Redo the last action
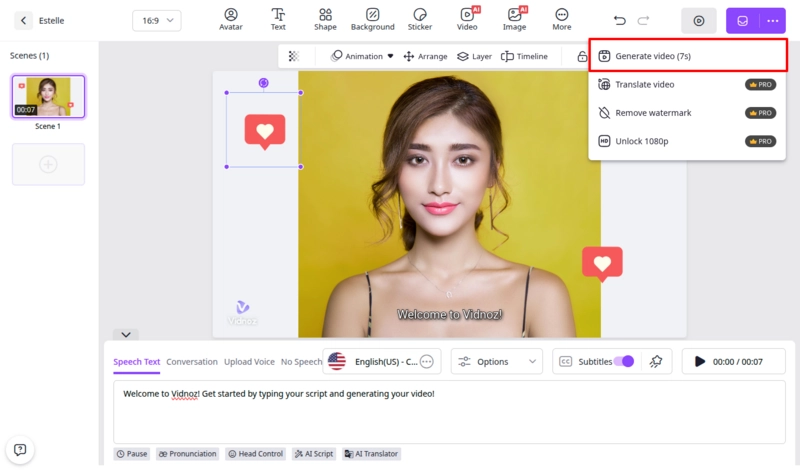Screen dimensions: 800x470 [x=643, y=20]
